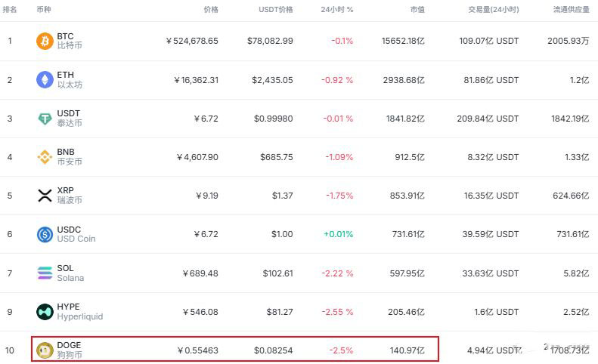Click SOL 24h change -2.22 %
Viewport: 598px width, 364px height.
pyautogui.click(x=337, y=273)
